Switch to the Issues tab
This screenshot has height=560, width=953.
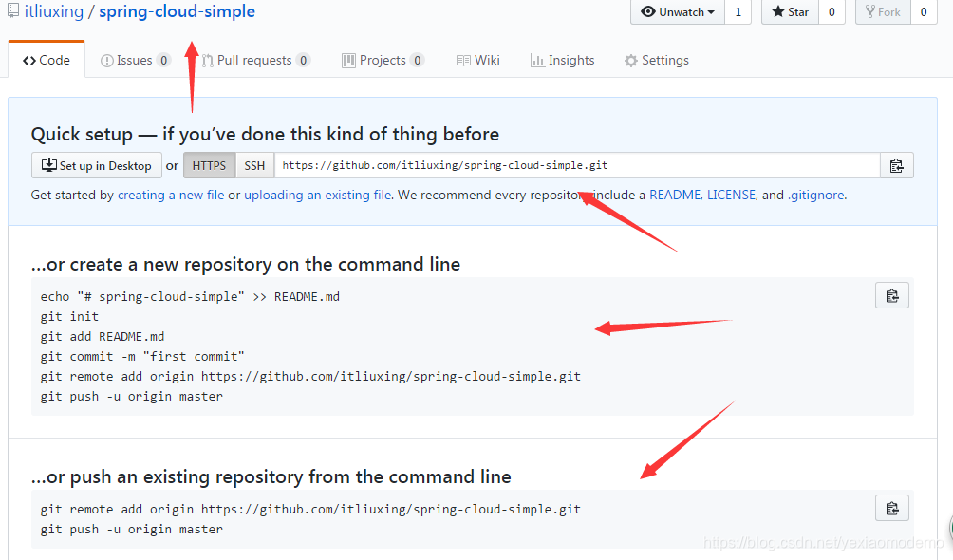click(136, 60)
